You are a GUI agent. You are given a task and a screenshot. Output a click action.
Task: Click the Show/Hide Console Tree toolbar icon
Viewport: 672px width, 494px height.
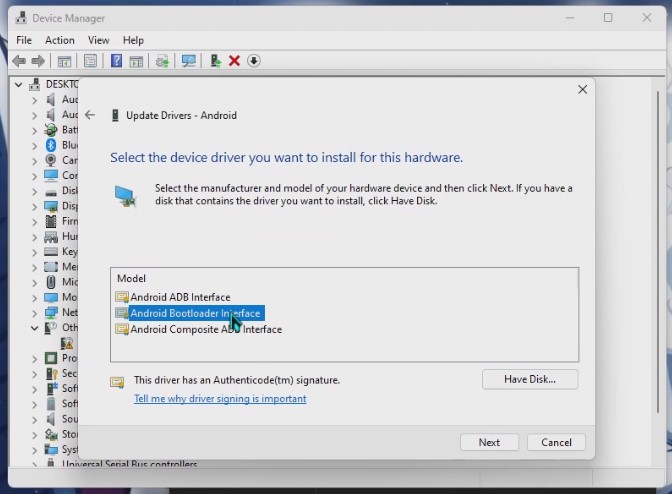click(64, 61)
